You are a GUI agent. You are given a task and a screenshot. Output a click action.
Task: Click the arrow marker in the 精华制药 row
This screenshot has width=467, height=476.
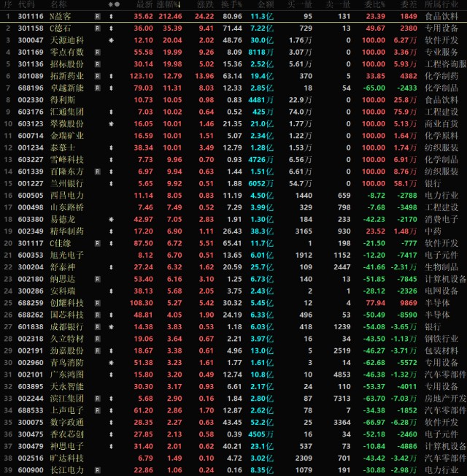click(x=111, y=231)
